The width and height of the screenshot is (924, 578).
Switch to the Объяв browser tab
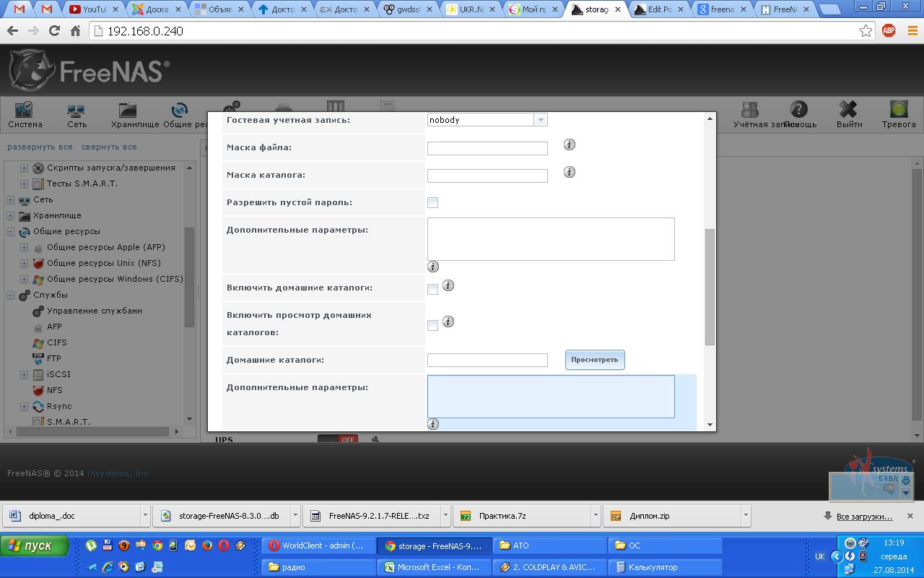click(220, 9)
